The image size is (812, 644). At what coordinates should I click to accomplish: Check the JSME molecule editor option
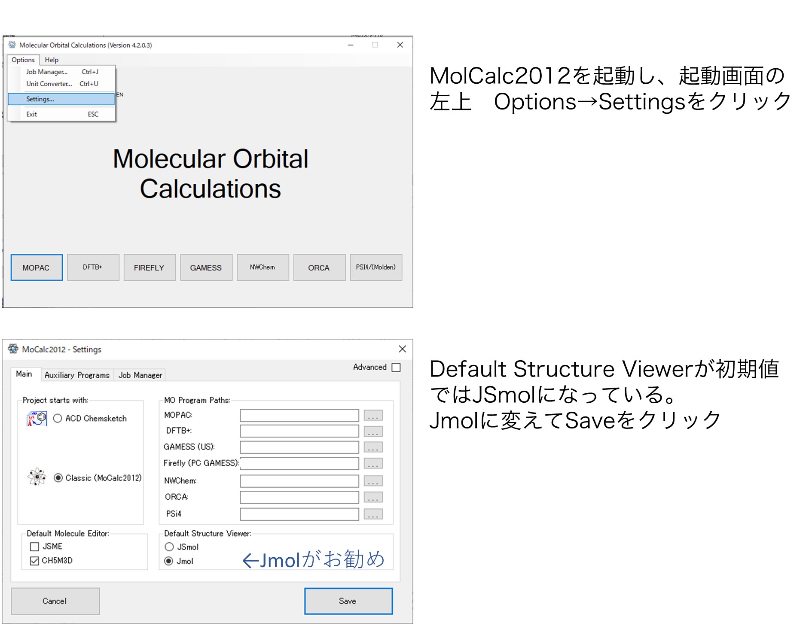pos(35,547)
